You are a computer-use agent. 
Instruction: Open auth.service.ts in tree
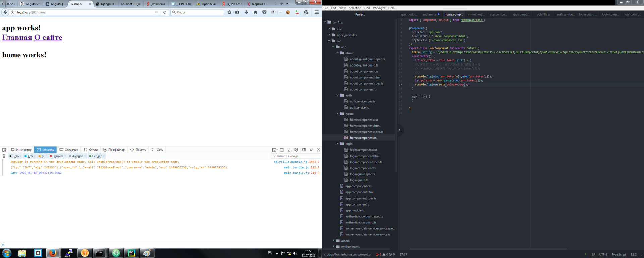[x=359, y=107]
